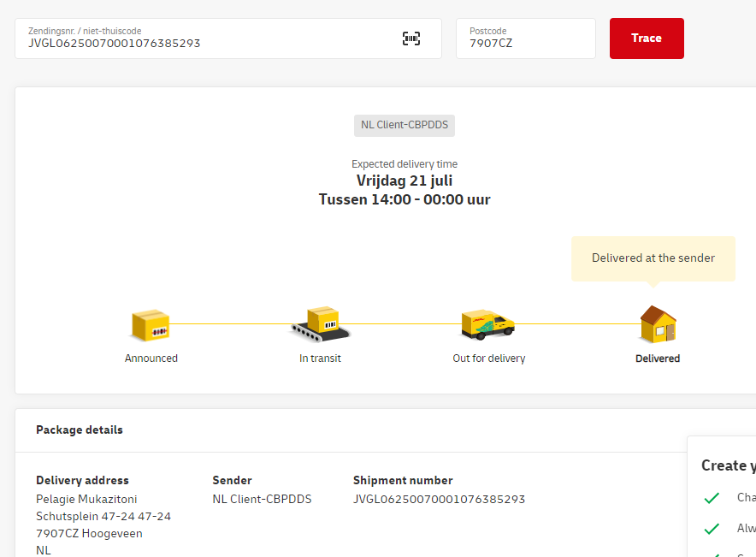Screen dimensions: 756x557
Task: Select the Announced status label
Action: 151,358
